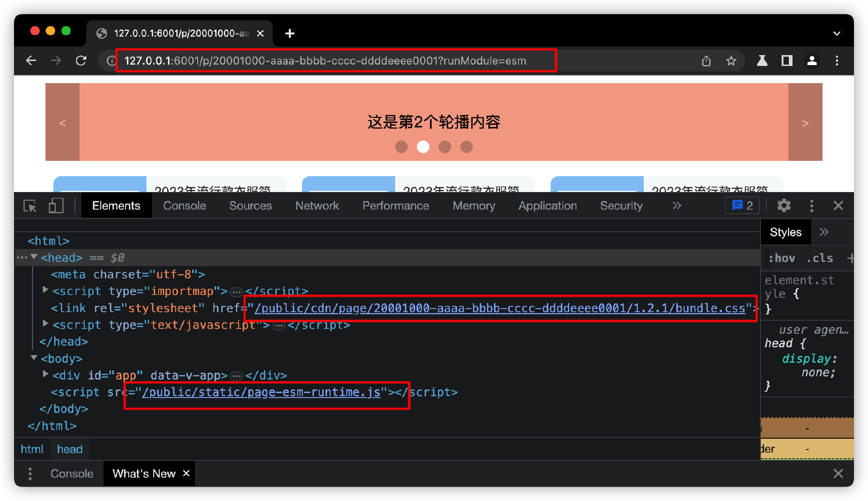Toggle the device toolbar icon
The image size is (868, 501).
[x=56, y=206]
